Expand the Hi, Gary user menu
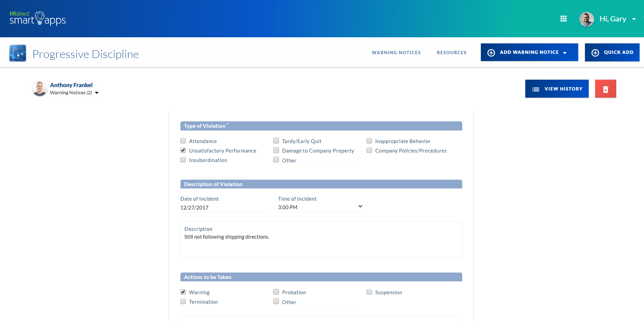Image resolution: width=644 pixels, height=321 pixels. 633,19
